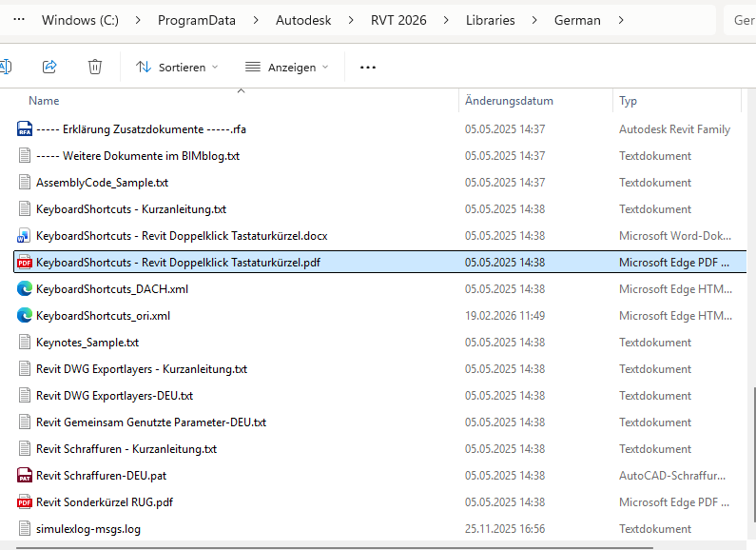Click the Share icon in toolbar
Viewport: 756px width, 550px height.
click(x=50, y=67)
